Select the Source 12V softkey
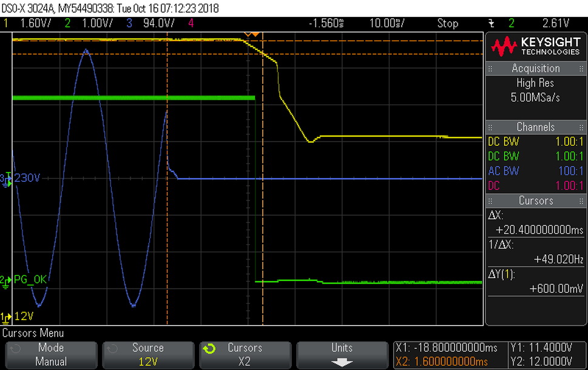 [x=148, y=355]
